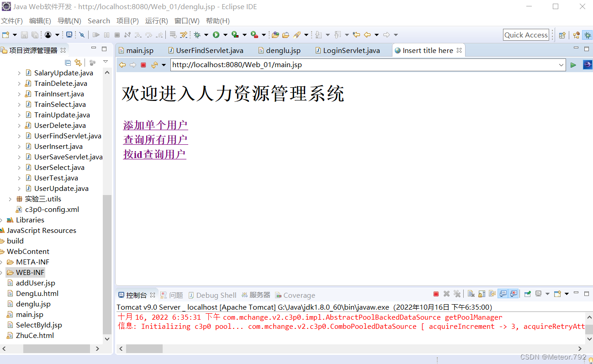This screenshot has width=593, height=364.
Task: Click the Debug icon in the toolbar
Action: pyautogui.click(x=197, y=34)
